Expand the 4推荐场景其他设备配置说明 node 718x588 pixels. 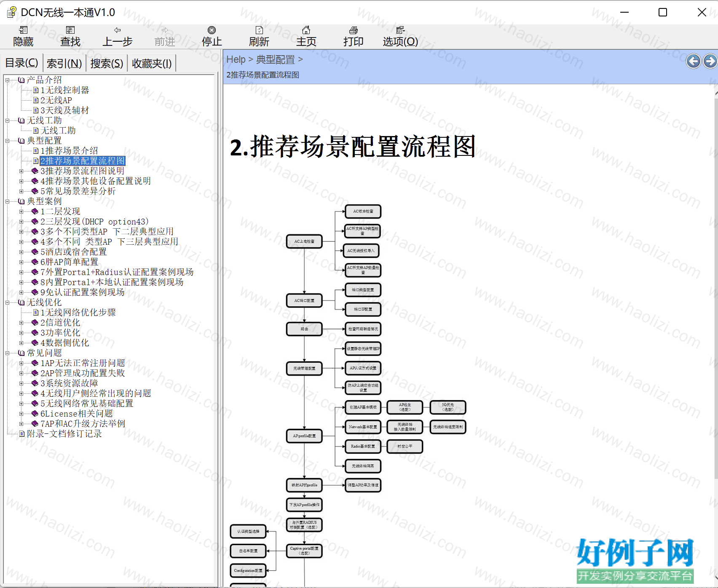pyautogui.click(x=21, y=181)
